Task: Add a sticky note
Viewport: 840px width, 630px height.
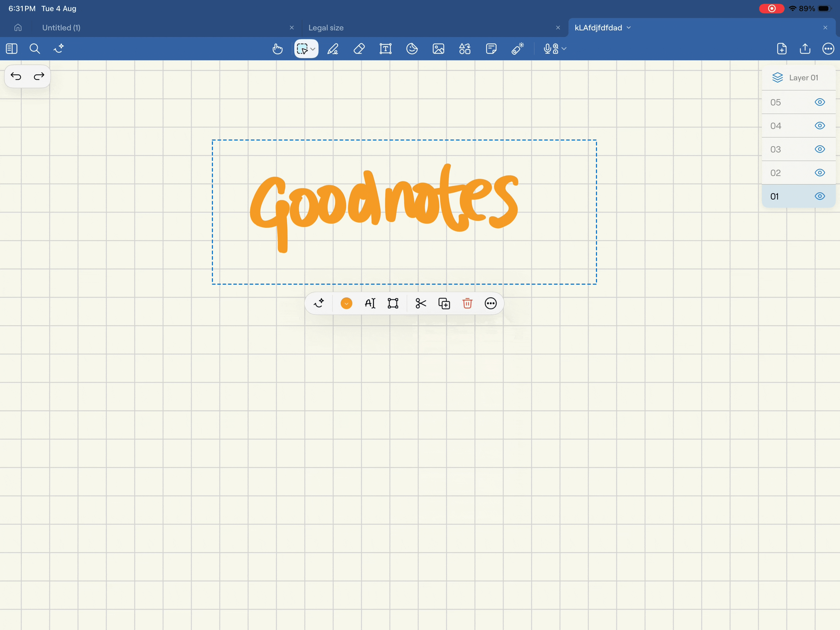Action: tap(491, 49)
